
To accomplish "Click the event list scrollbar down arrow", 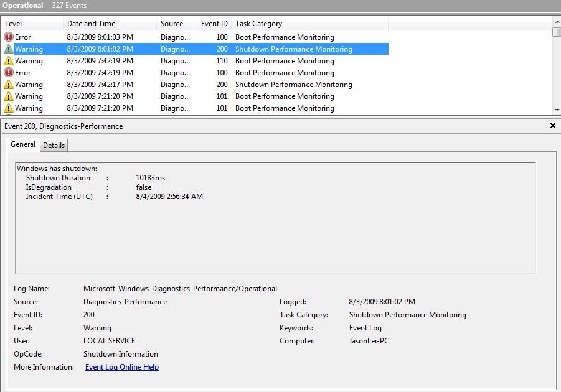I will click(557, 110).
